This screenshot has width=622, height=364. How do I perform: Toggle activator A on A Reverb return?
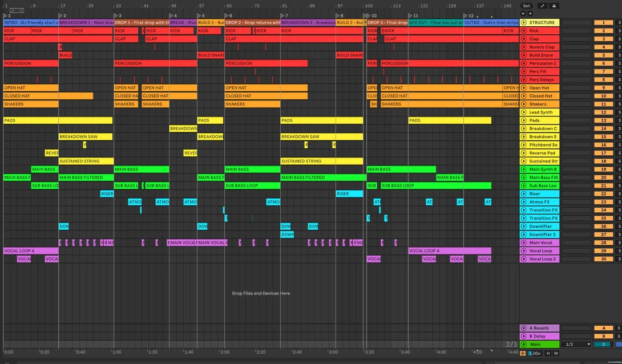tap(603, 328)
